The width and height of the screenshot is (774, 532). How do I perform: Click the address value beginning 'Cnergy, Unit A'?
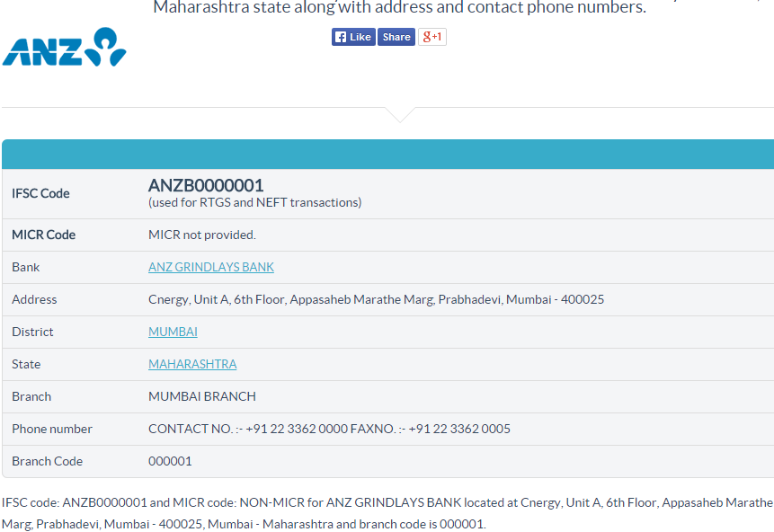point(376,299)
